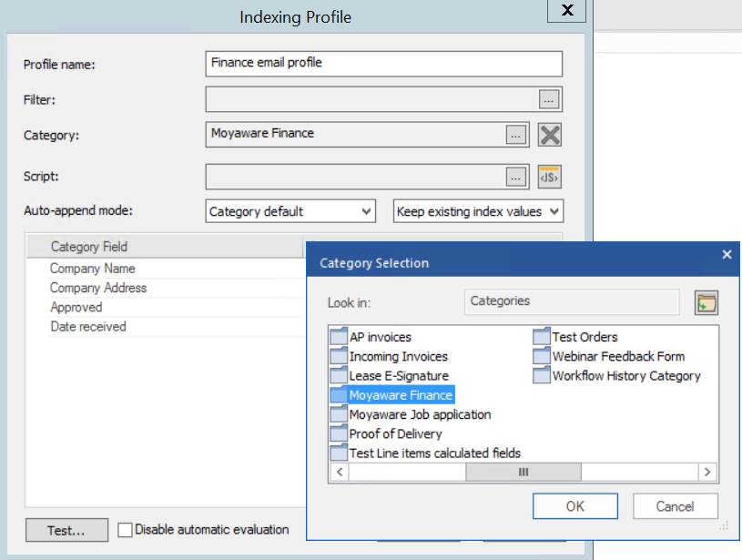Click the horizontal scrollbar in Category Selection

tap(523, 472)
